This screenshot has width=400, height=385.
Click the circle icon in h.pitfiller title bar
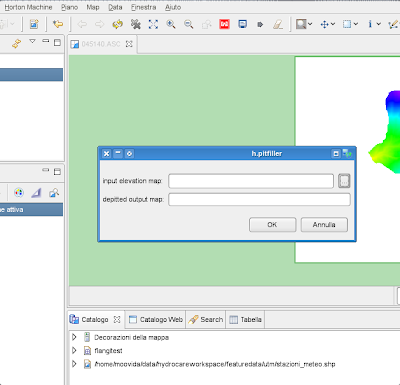tap(129, 154)
